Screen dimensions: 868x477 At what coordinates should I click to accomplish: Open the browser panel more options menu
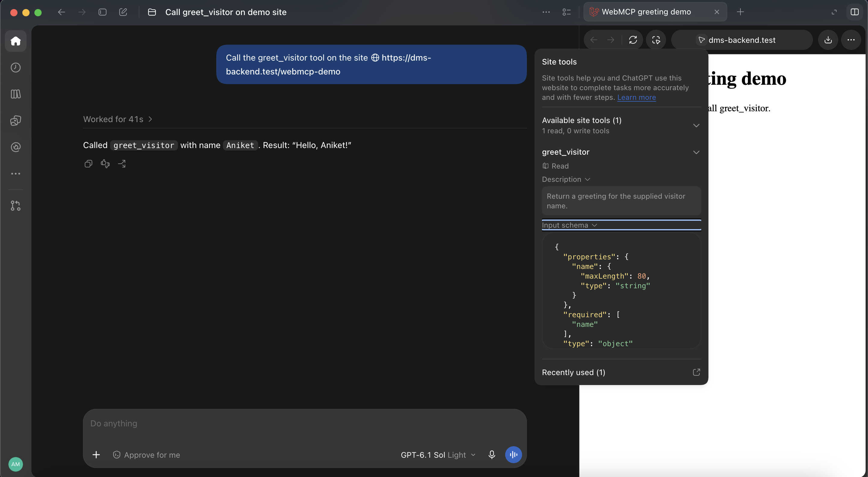tap(851, 40)
